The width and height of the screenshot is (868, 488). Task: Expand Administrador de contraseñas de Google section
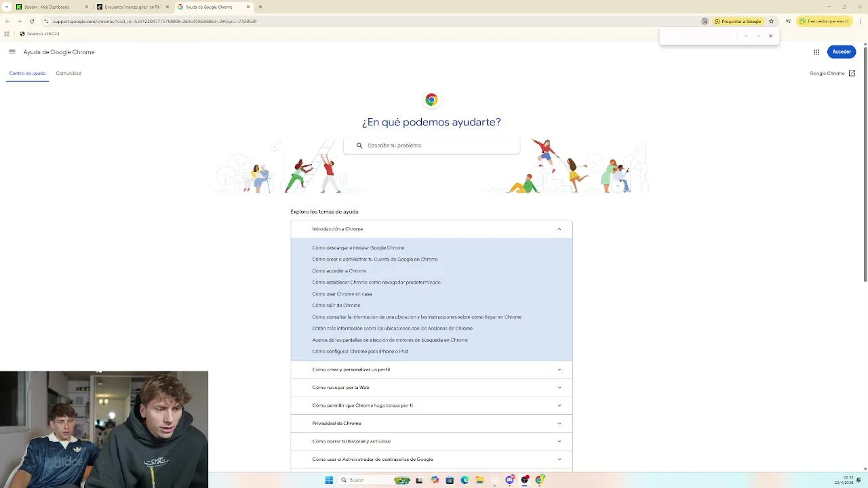431,460
